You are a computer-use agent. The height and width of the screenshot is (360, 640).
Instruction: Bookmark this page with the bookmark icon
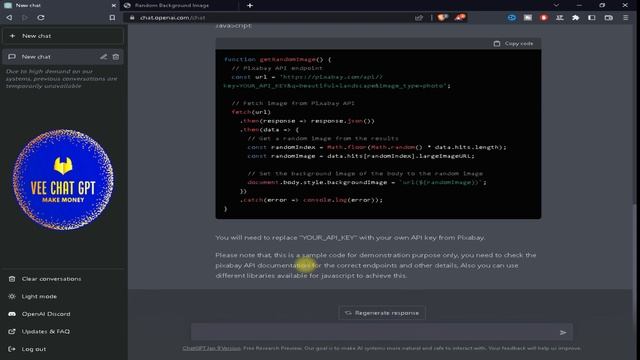coord(112,18)
